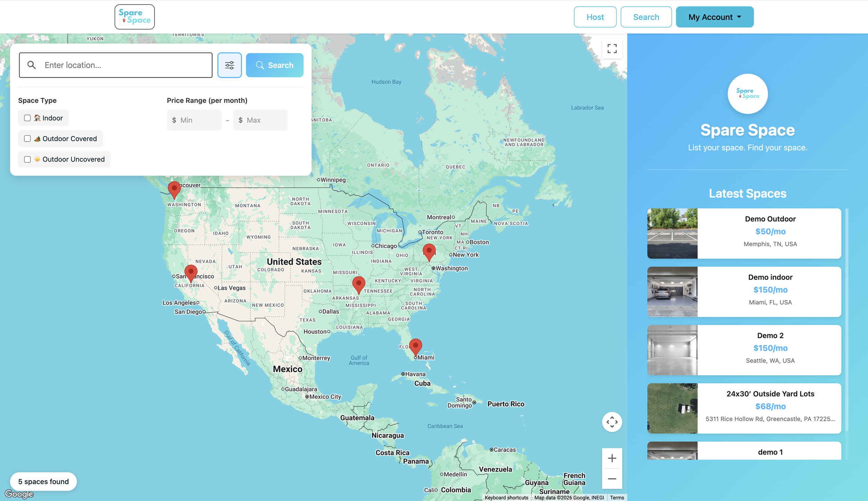Screen dimensions: 868x501
Task: Open the Host page from header
Action: point(595,17)
